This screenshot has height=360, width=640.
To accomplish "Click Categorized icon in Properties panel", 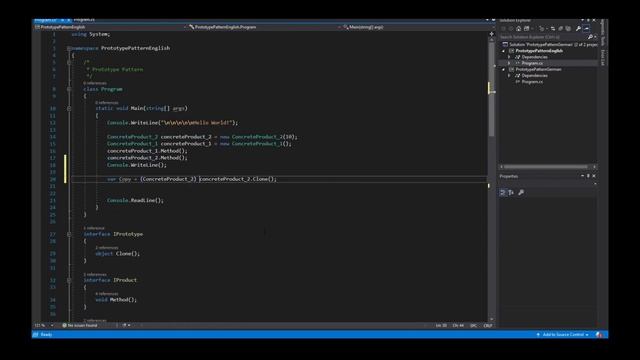I will click(x=502, y=192).
